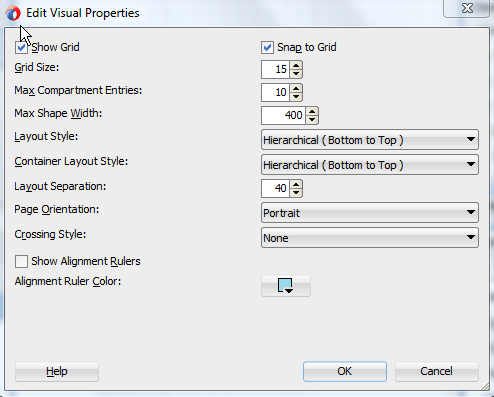The image size is (494, 397).
Task: Open the Page Orientation dropdown
Action: 370,213
